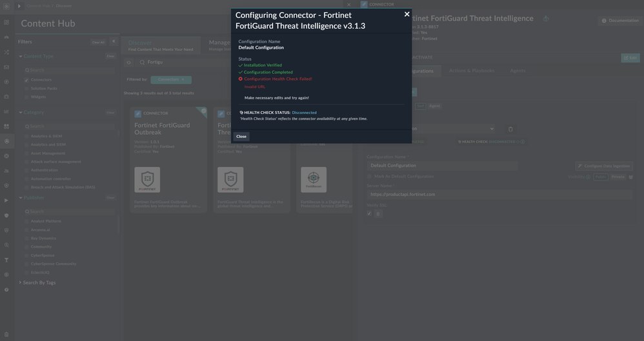
Task: Switch to the Discover tab
Action: coord(160,45)
